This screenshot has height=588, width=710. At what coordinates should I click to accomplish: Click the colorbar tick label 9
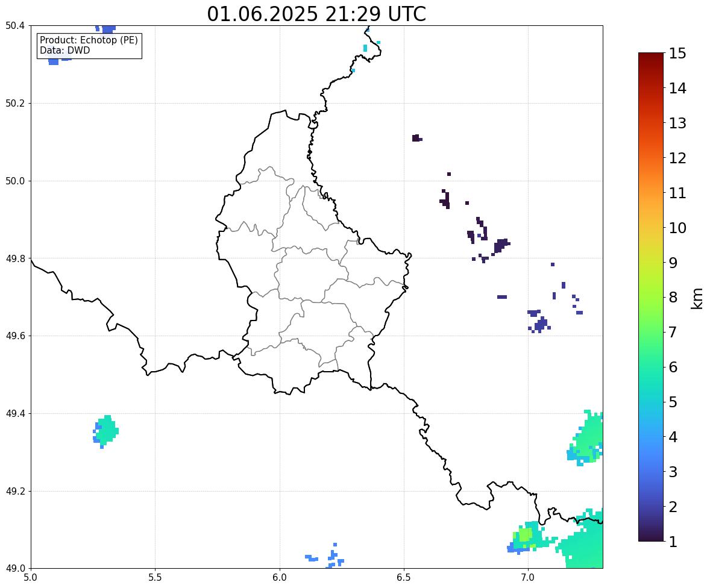[x=673, y=263]
